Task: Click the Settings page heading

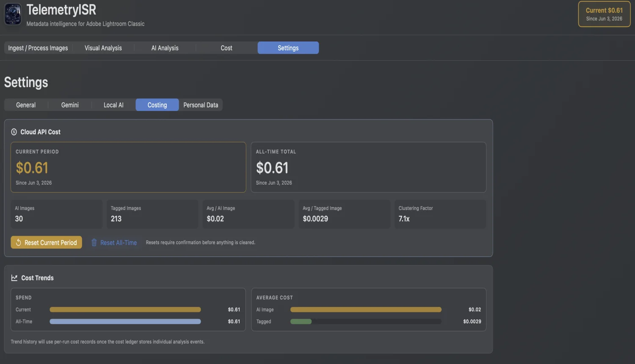Action: click(x=26, y=82)
